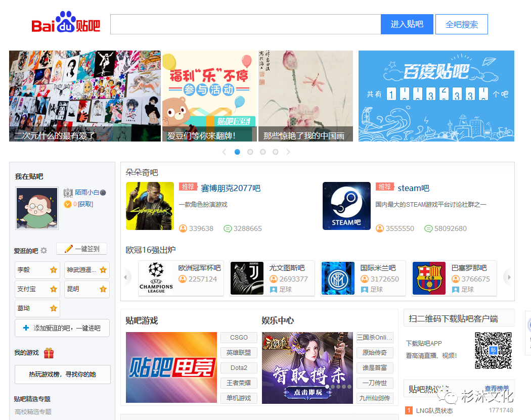This screenshot has width=531, height=420.
Task: Open the 二次元什么的最有爱了 banner
Action: point(84,96)
